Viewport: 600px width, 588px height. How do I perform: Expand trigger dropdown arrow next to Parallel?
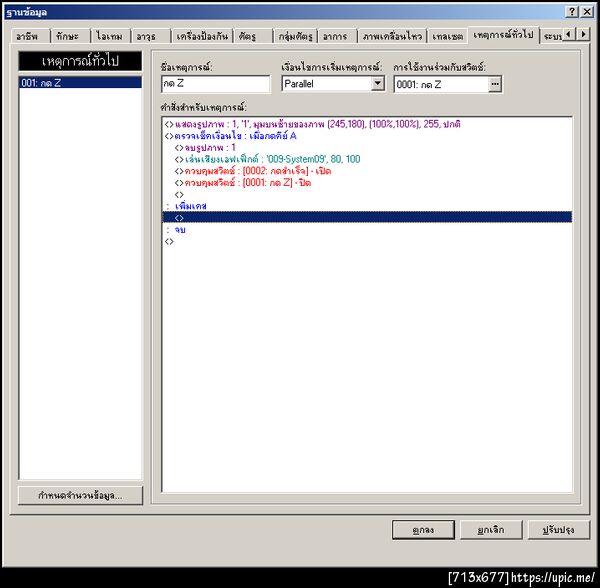[378, 83]
